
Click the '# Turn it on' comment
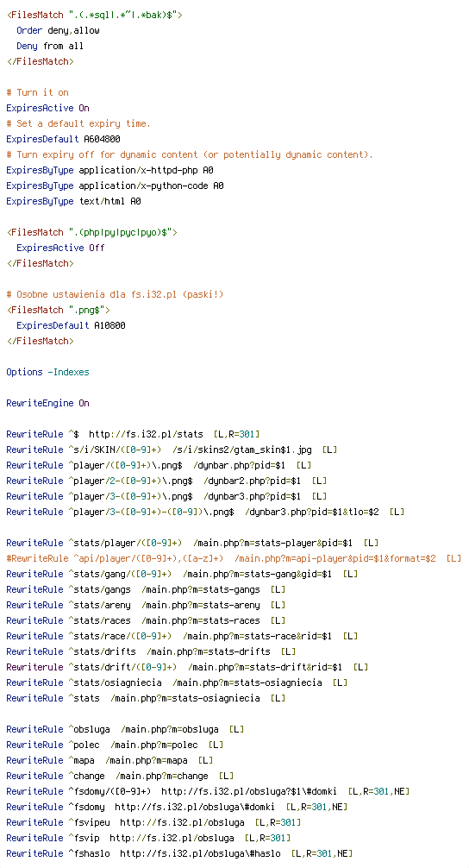[x=38, y=92]
